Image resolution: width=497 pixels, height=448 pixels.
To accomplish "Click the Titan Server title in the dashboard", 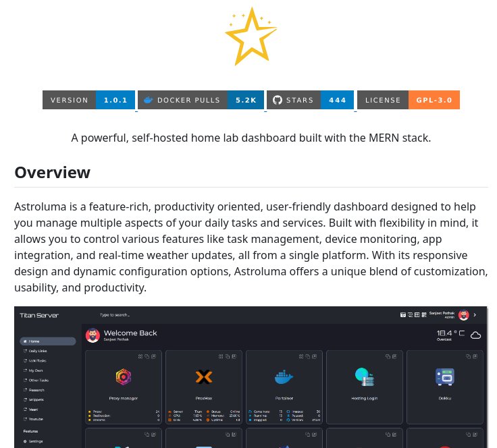I will [39, 315].
